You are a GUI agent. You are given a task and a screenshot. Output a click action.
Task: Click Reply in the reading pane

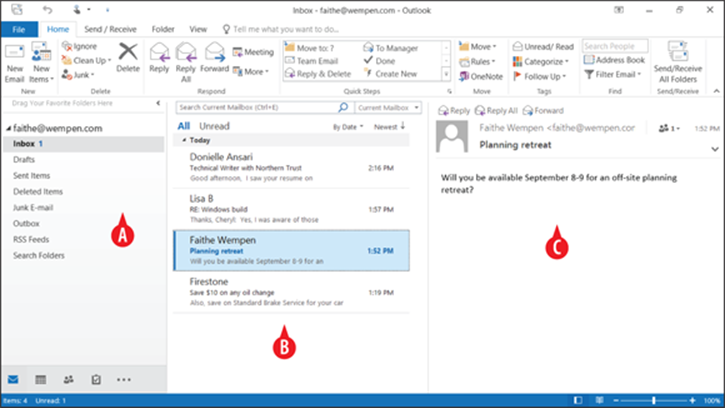point(454,111)
